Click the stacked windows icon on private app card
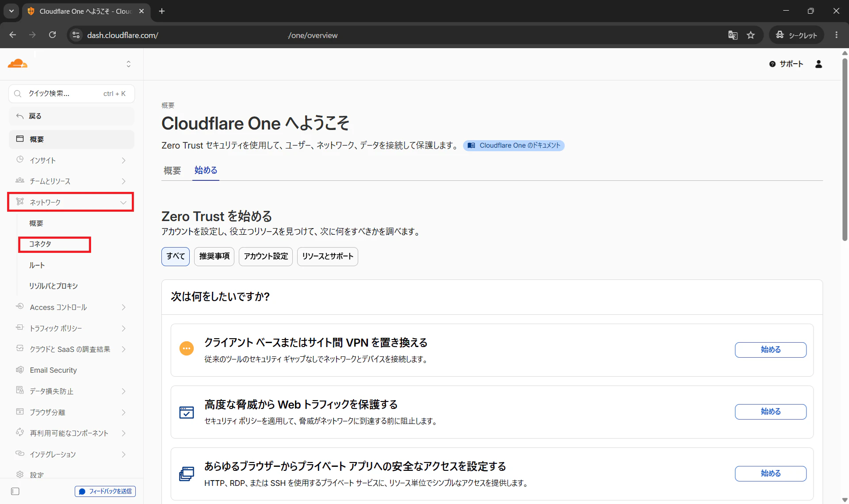Image resolution: width=849 pixels, height=504 pixels. 187,474
